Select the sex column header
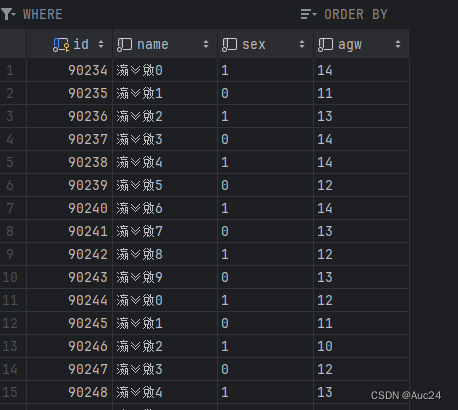Image resolution: width=458 pixels, height=410 pixels. tap(265, 44)
